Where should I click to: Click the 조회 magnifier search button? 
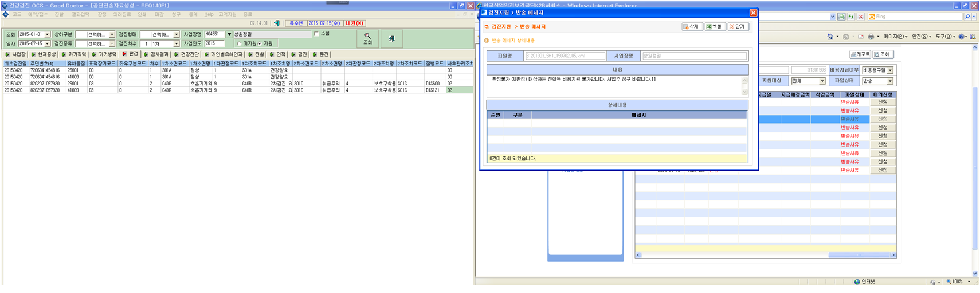pyautogui.click(x=367, y=39)
